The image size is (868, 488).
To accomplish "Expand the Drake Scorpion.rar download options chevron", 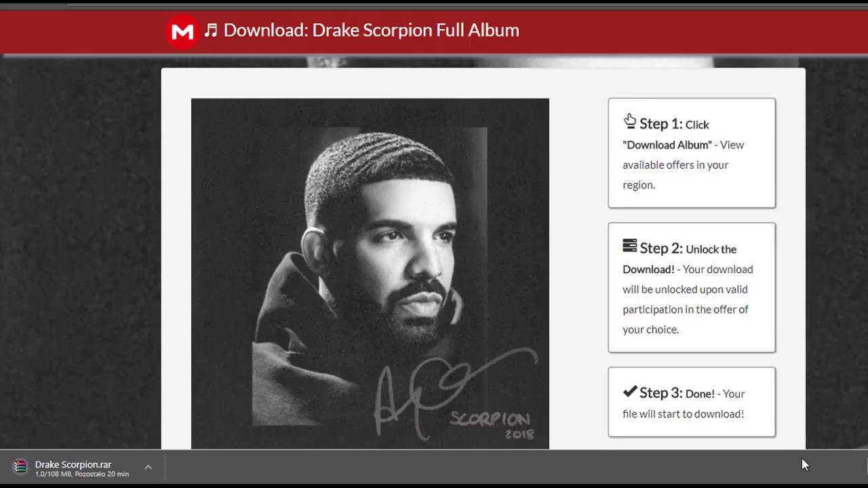I will coord(148,467).
